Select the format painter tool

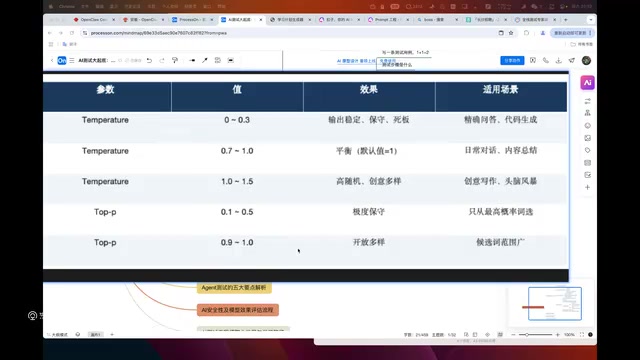click(x=175, y=60)
